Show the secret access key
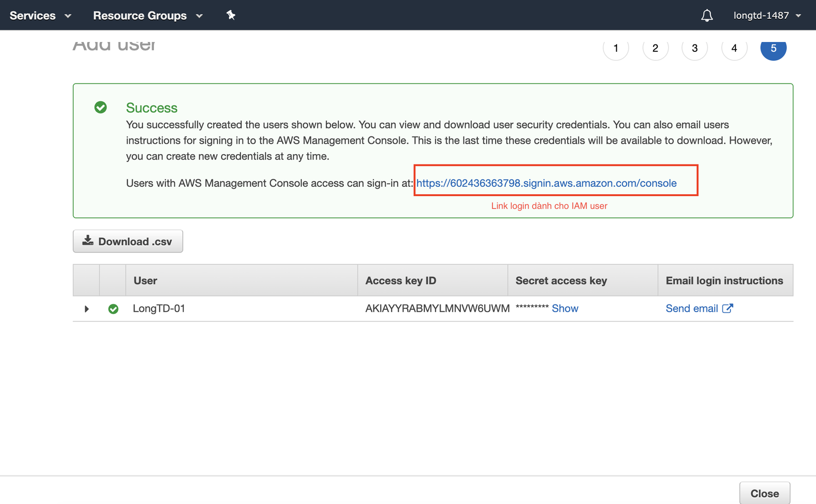Image resolution: width=816 pixels, height=504 pixels. tap(565, 308)
